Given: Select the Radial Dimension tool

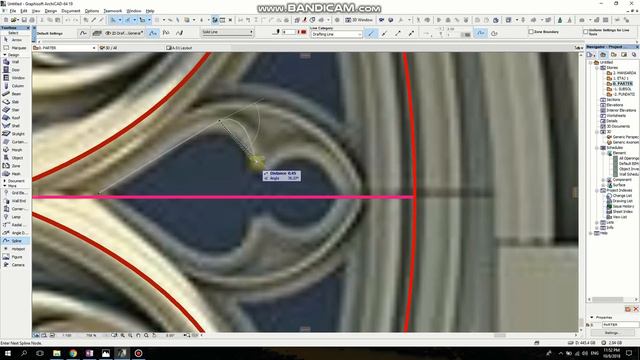Looking at the screenshot, I should click(x=16, y=225).
